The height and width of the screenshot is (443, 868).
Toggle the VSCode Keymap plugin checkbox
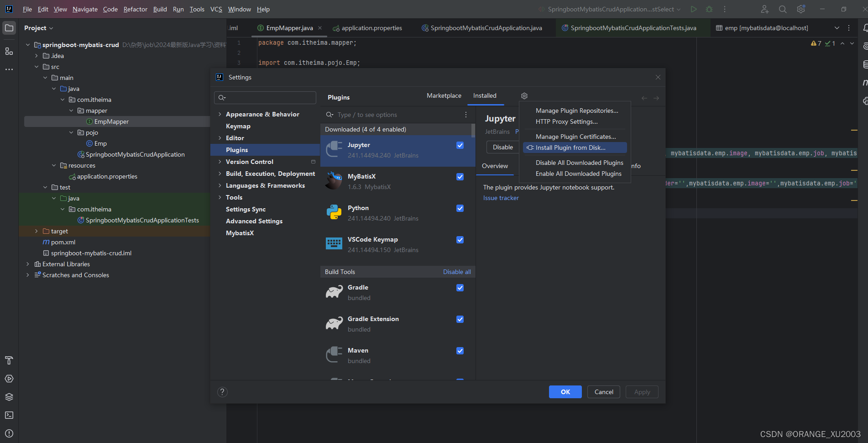(460, 240)
